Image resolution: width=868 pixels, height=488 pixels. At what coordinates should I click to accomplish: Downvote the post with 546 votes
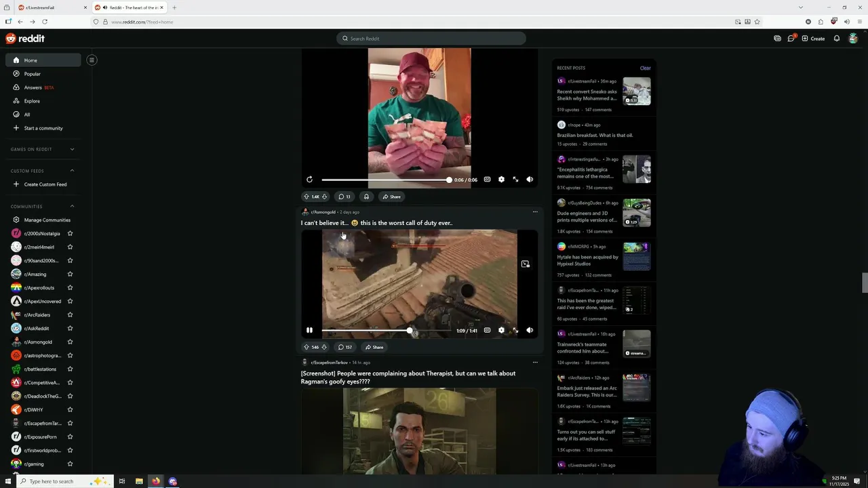[x=324, y=347]
